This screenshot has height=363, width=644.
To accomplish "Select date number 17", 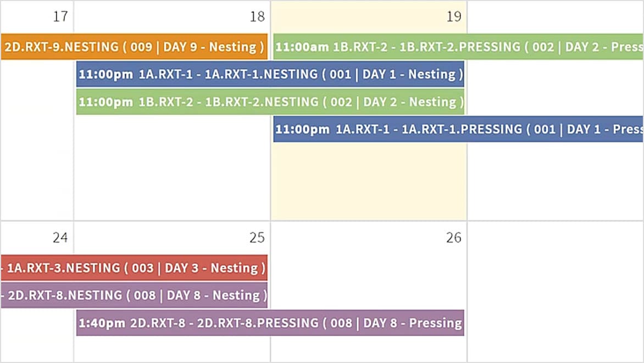I will [59, 16].
